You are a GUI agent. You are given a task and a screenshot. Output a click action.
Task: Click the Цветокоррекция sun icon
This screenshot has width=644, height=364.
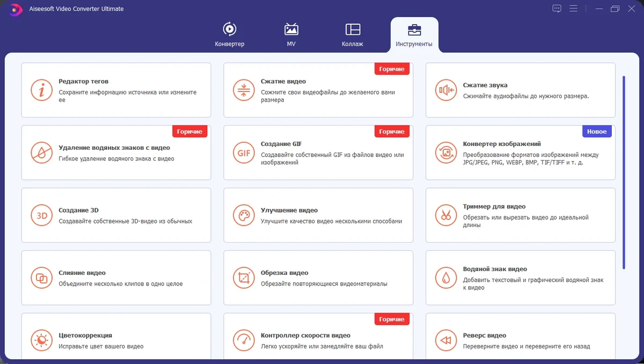41,340
